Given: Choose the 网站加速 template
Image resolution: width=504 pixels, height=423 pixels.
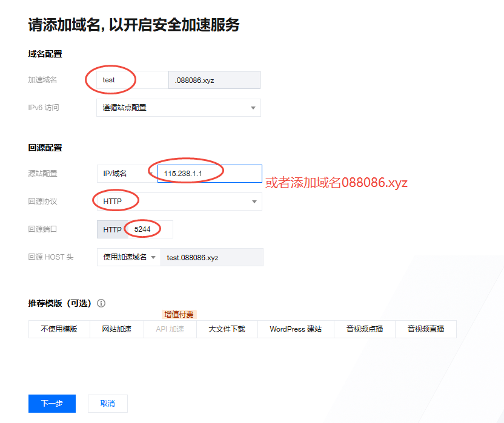Looking at the screenshot, I should point(116,329).
